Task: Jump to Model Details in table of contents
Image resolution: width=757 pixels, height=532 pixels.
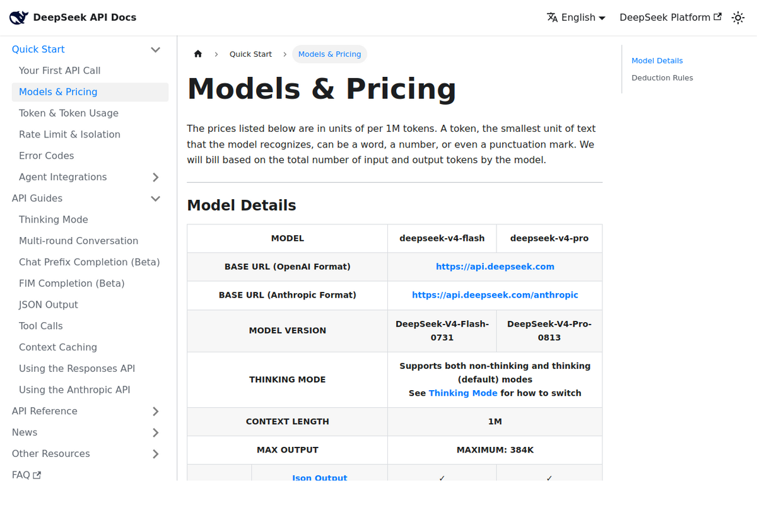Action: (x=657, y=61)
